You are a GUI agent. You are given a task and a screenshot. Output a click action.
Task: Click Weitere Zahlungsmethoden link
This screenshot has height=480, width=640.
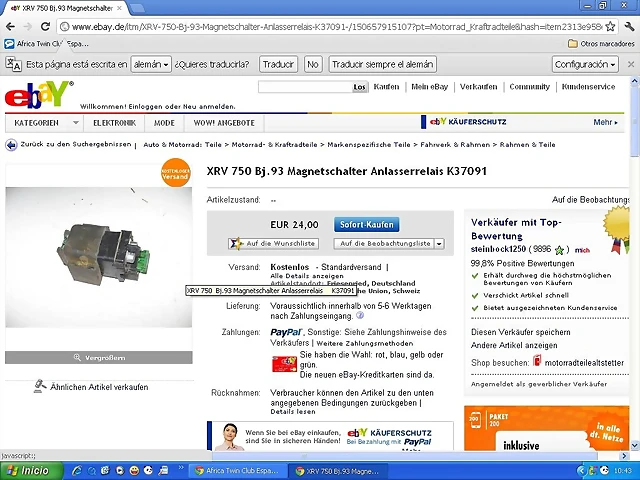364,344
